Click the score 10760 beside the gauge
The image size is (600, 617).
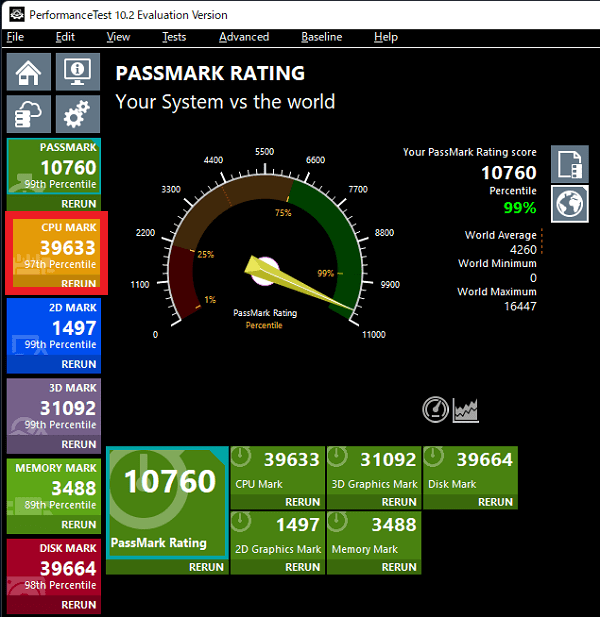click(x=509, y=172)
